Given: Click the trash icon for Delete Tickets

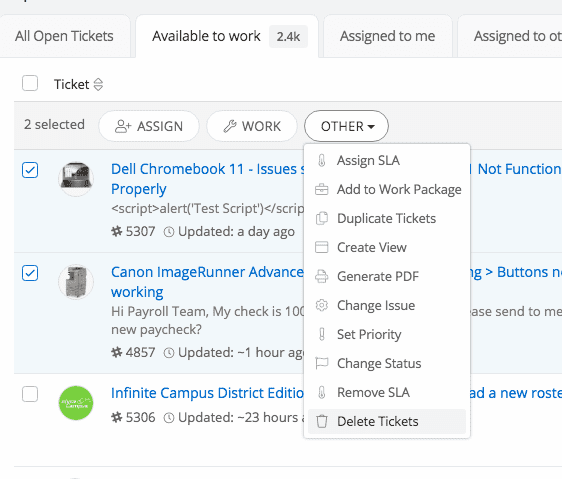Looking at the screenshot, I should pyautogui.click(x=322, y=422).
